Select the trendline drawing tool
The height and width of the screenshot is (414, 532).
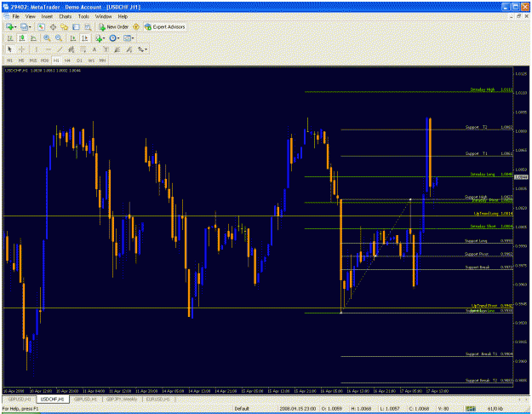(60, 49)
